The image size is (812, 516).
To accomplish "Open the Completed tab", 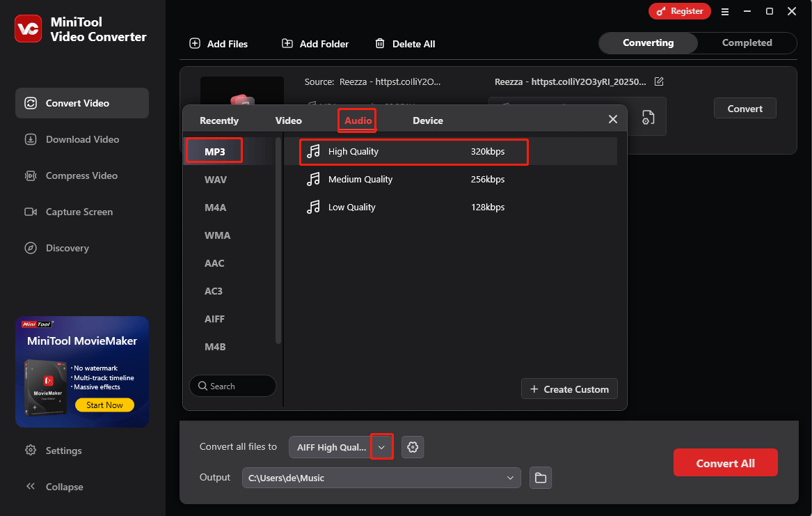I will click(747, 43).
